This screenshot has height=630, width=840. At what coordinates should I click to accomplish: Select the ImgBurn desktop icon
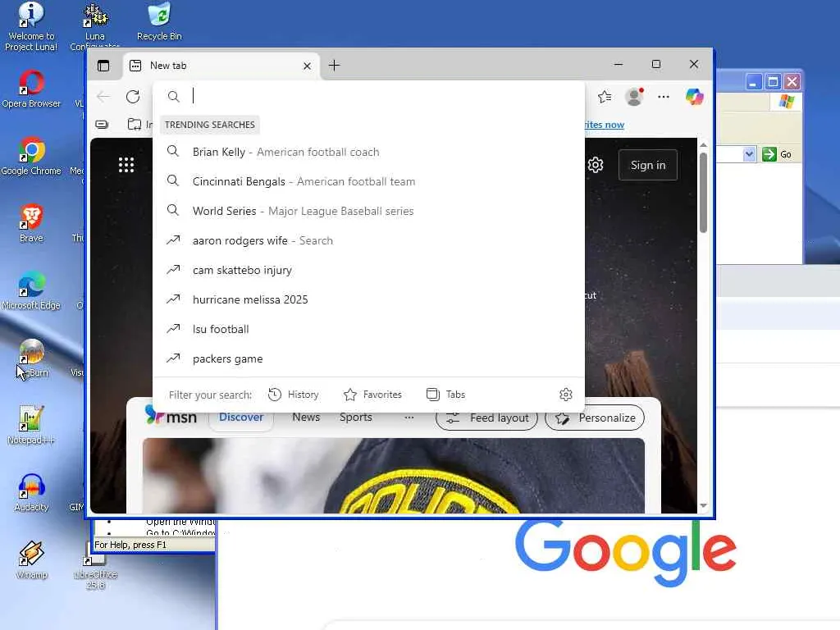[x=31, y=358]
